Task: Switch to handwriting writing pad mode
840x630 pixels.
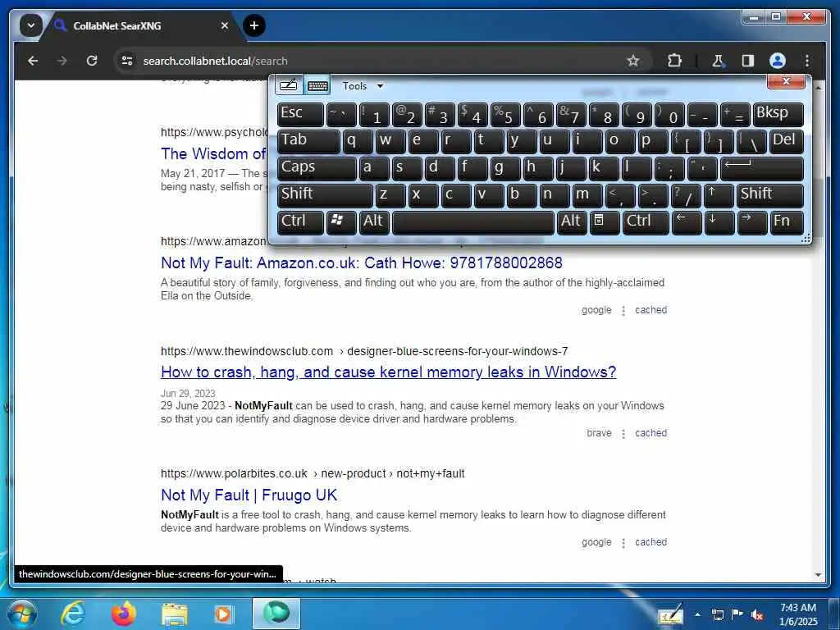Action: click(x=289, y=85)
